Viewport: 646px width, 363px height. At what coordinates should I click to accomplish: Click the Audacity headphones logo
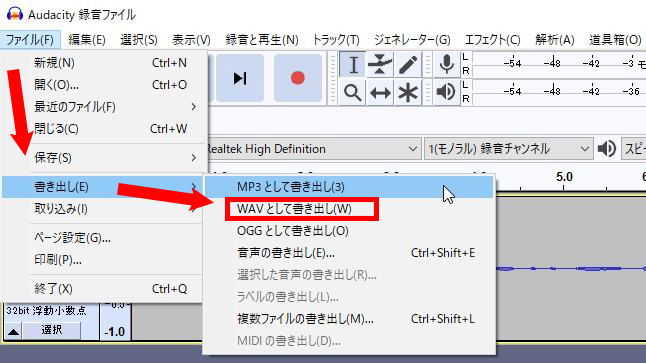coord(15,14)
